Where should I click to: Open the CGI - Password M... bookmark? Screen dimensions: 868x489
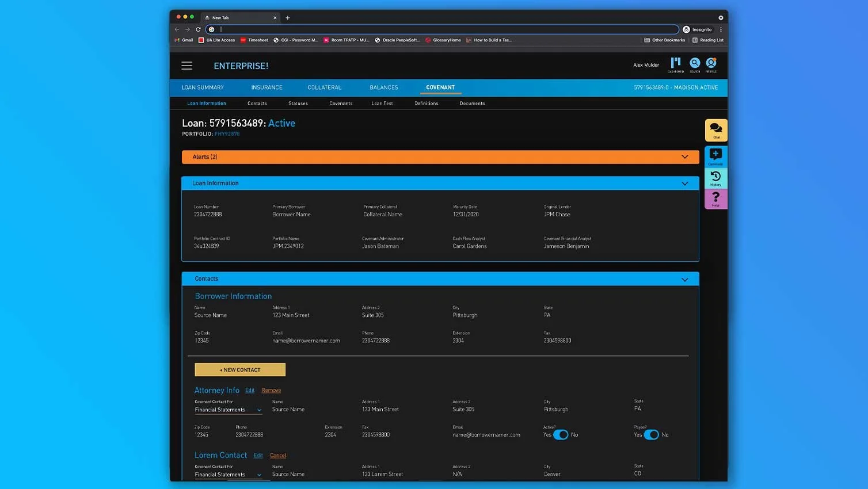pos(296,40)
